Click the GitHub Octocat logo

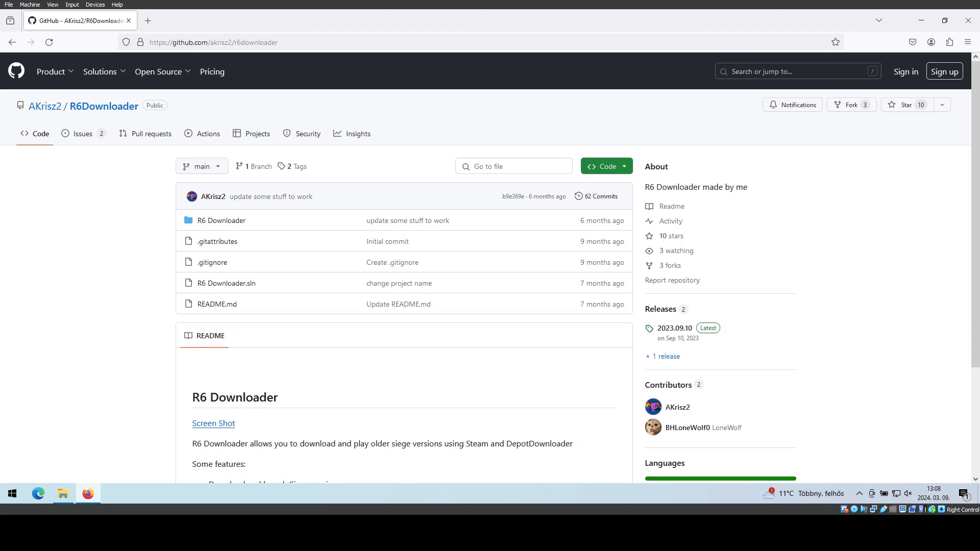click(16, 71)
